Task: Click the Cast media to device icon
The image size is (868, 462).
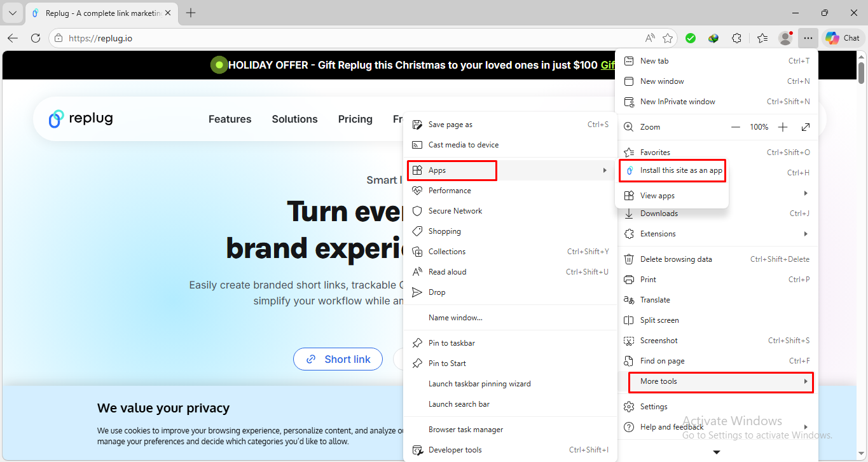Action: pyautogui.click(x=418, y=144)
